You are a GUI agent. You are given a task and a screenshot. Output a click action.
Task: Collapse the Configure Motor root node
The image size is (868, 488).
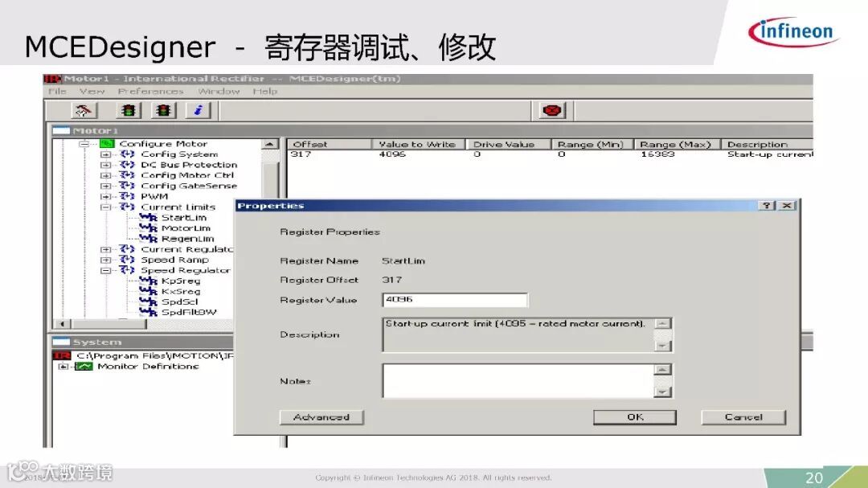[x=84, y=144]
